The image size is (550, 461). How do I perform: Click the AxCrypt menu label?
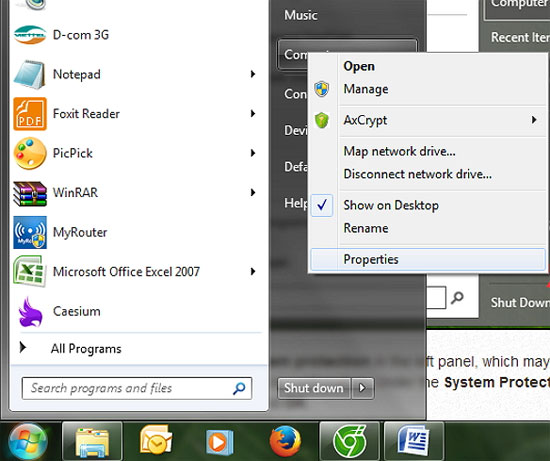365,120
